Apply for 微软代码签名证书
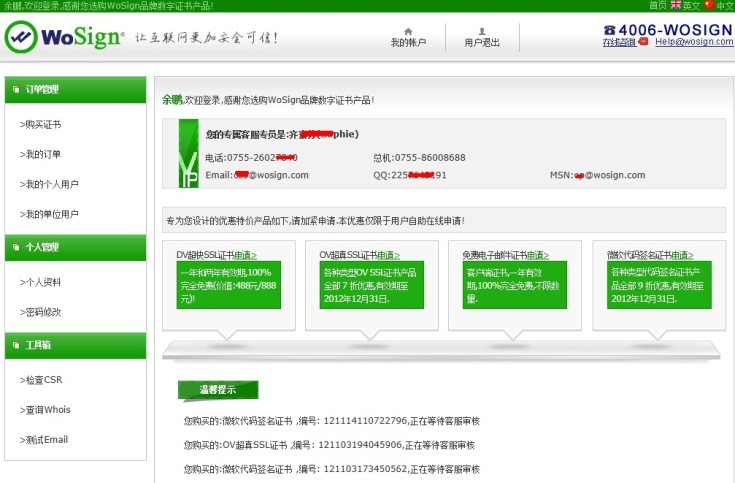 point(682,255)
